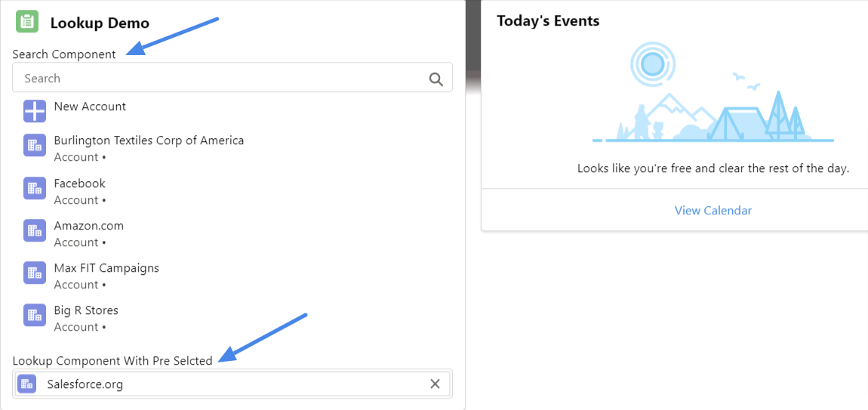Pick Amazon.com from the account list
The image size is (868, 410).
click(x=88, y=226)
